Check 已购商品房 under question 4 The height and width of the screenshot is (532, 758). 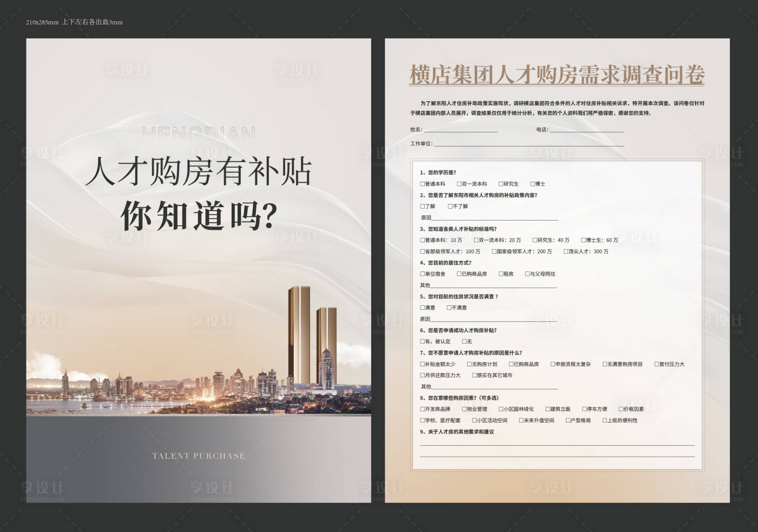click(459, 274)
